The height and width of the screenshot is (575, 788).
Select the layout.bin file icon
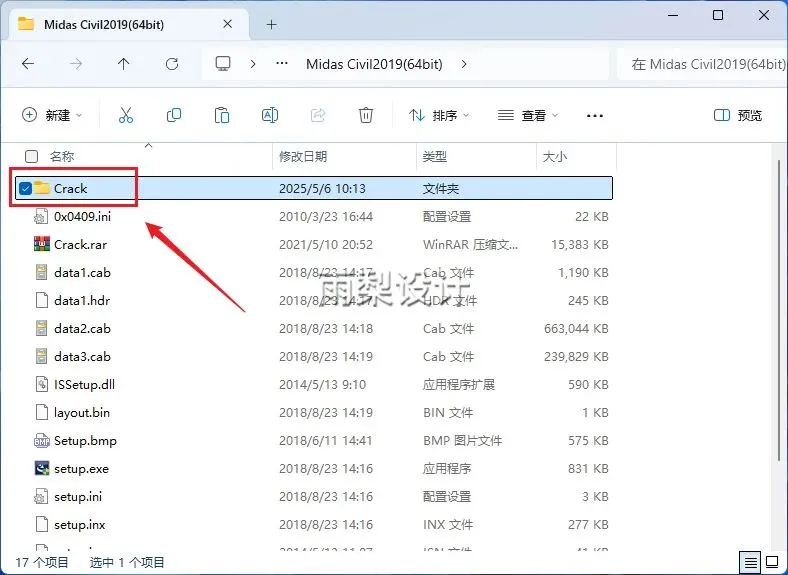click(42, 413)
